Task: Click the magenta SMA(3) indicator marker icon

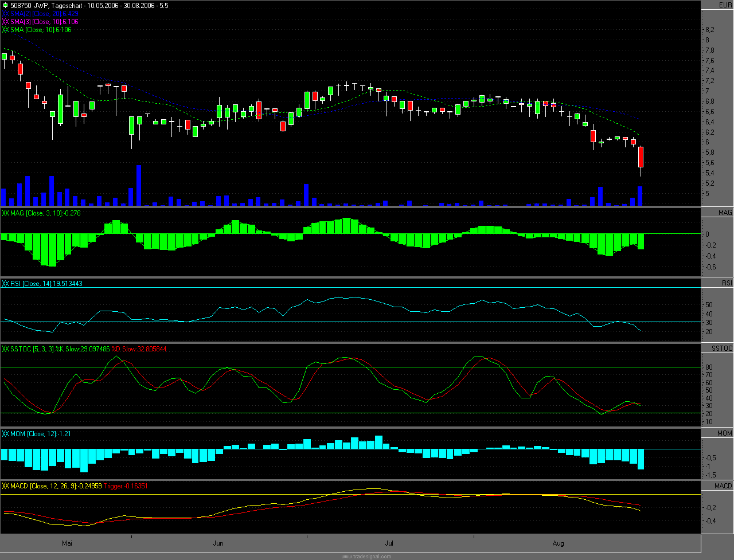Action: pos(5,21)
